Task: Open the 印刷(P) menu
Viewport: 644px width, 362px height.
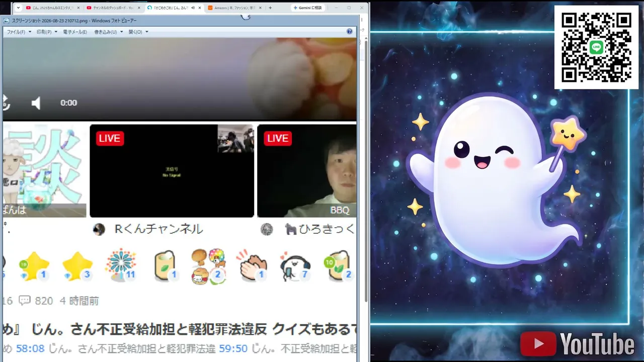Action: (47, 32)
